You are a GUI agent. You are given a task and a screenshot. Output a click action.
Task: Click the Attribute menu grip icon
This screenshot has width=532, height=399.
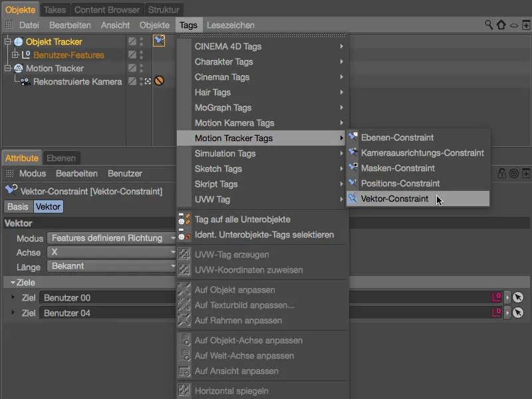point(9,174)
